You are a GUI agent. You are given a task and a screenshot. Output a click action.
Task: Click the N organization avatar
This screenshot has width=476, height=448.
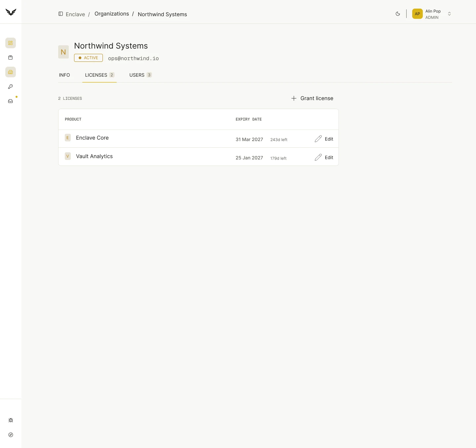(x=63, y=52)
